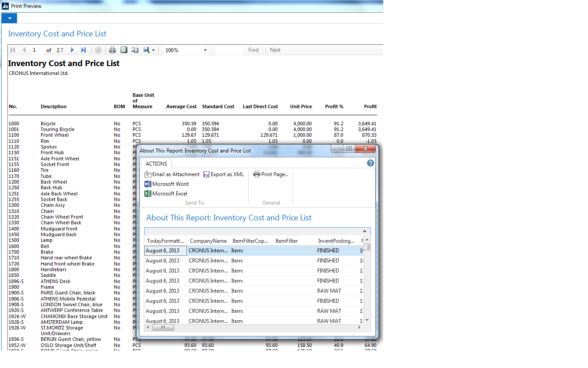Screen dimensions: 588x368
Task: Toggle the print layout view icon
Action: (x=124, y=50)
